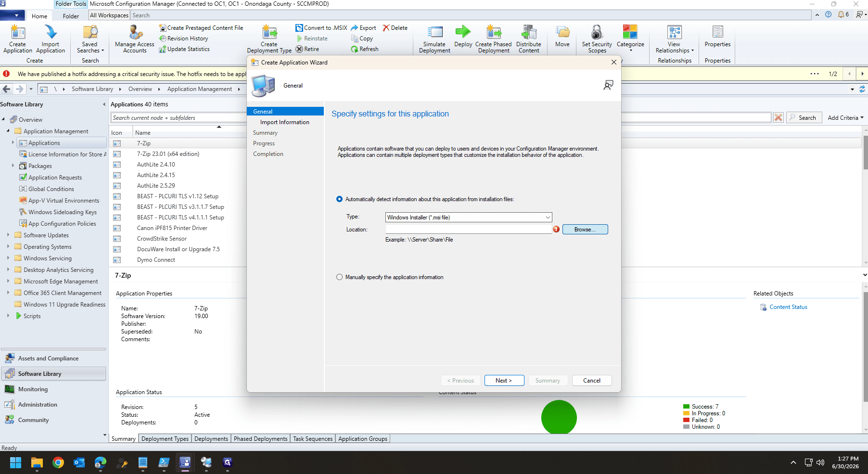Screen dimensions: 868x474
Task: Select Manually specify the application information
Action: (x=340, y=277)
